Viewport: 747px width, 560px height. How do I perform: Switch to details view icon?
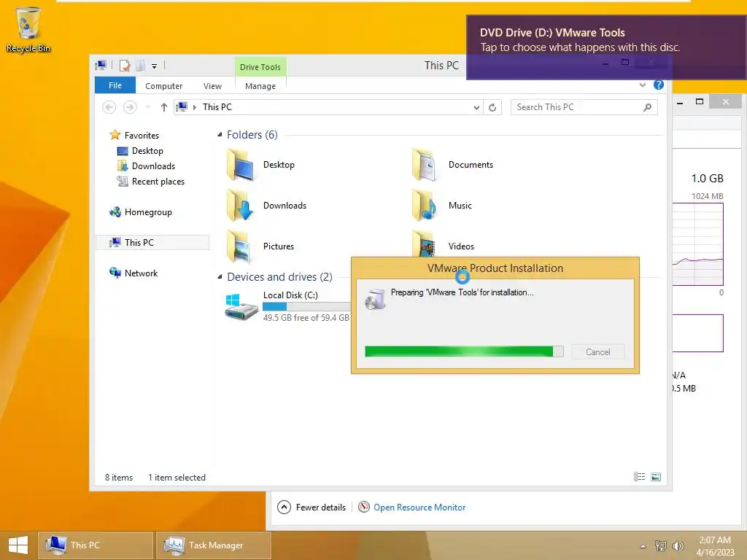[x=639, y=477]
